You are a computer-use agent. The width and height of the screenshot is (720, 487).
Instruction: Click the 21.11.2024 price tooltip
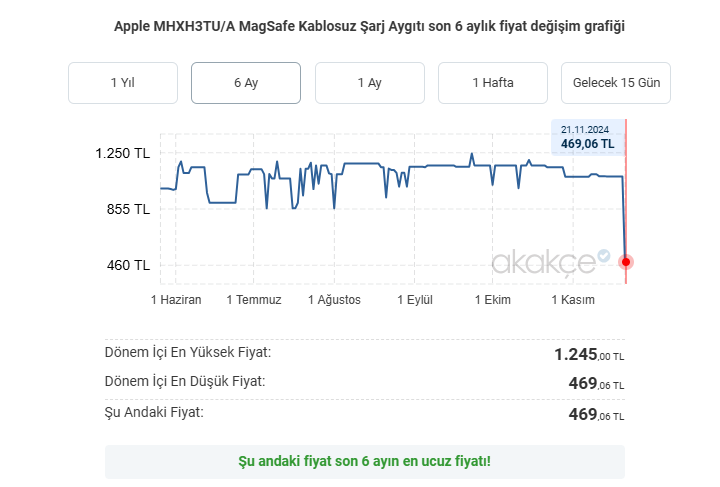point(587,137)
